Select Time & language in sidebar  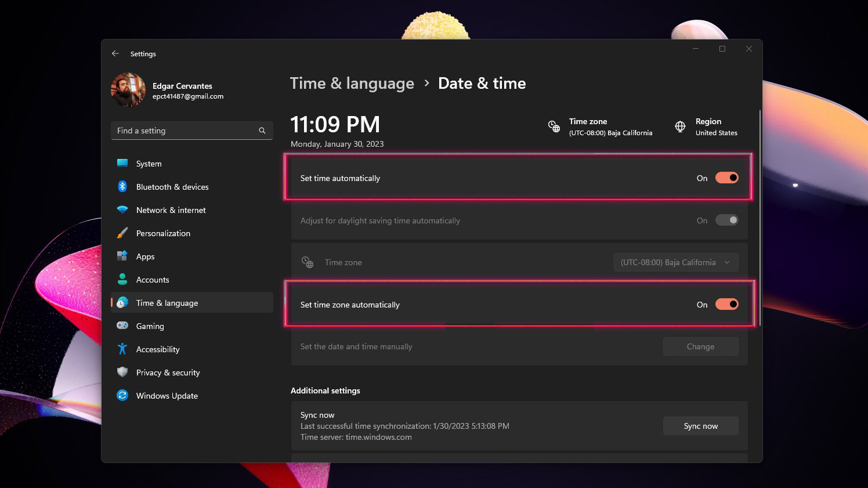click(167, 303)
